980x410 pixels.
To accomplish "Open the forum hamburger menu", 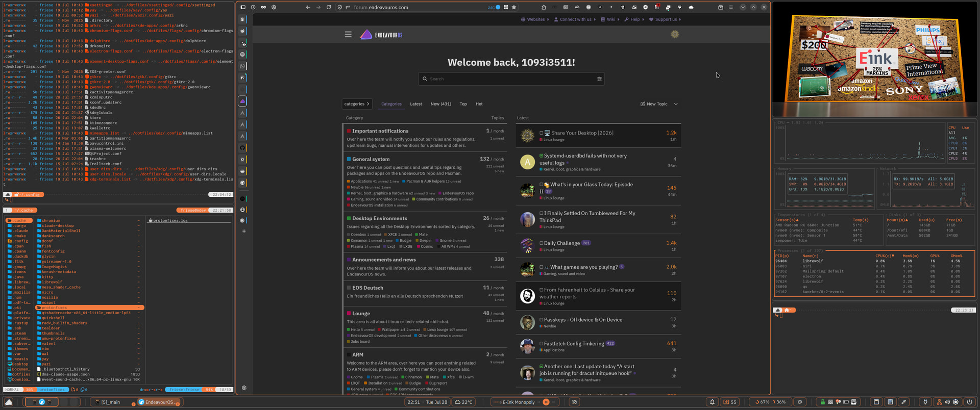I will click(348, 35).
